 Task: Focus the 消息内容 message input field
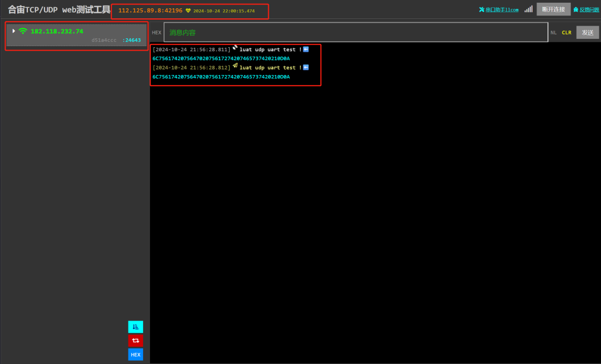point(356,32)
